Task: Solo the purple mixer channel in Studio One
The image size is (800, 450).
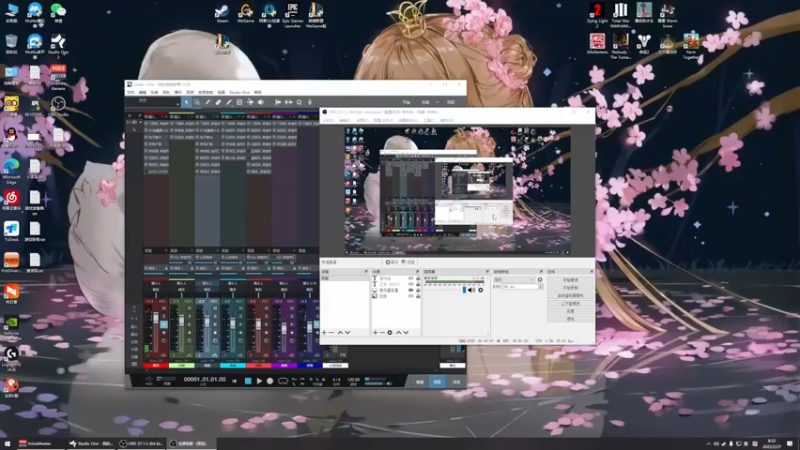Action: coord(292,316)
